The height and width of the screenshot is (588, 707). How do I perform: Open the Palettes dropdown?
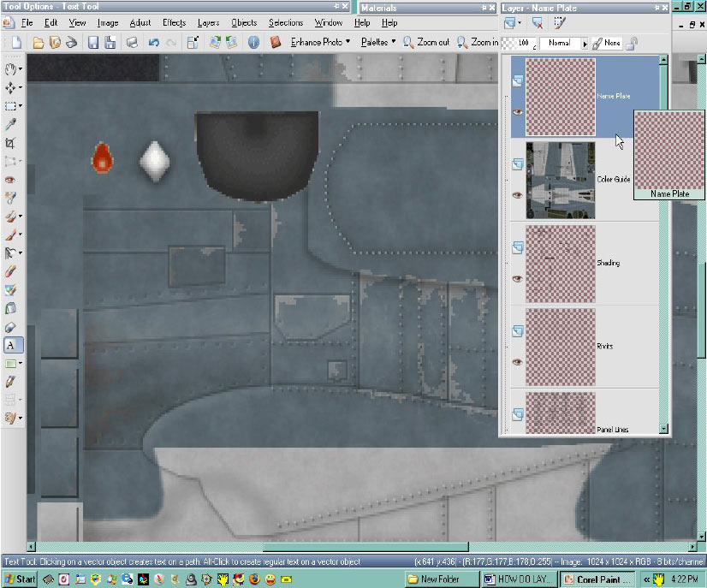[x=378, y=43]
